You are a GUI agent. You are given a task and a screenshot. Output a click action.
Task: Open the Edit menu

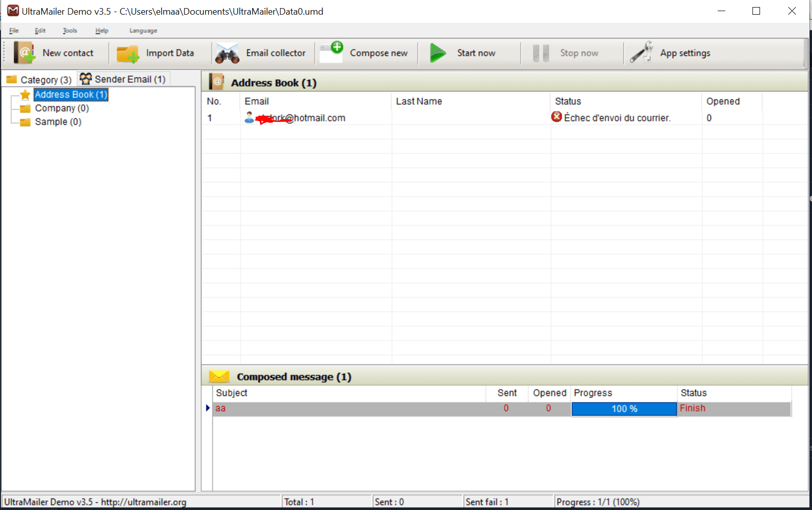tap(40, 30)
